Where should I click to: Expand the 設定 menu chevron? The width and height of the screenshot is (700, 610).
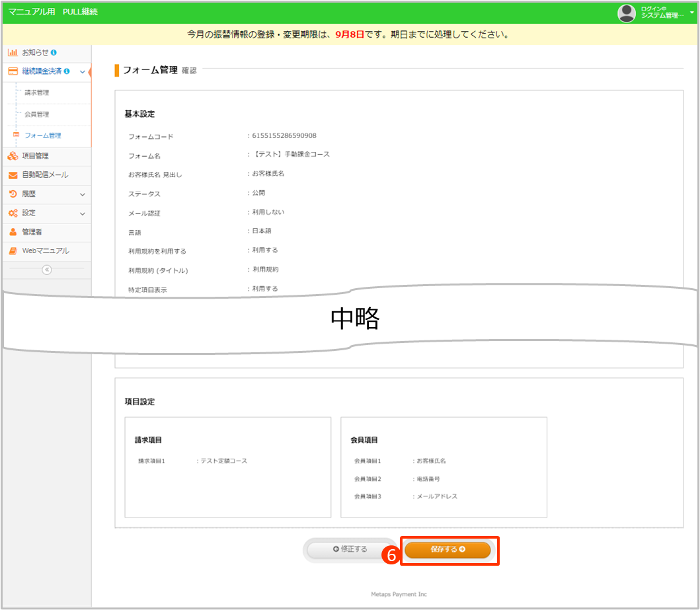coord(82,213)
